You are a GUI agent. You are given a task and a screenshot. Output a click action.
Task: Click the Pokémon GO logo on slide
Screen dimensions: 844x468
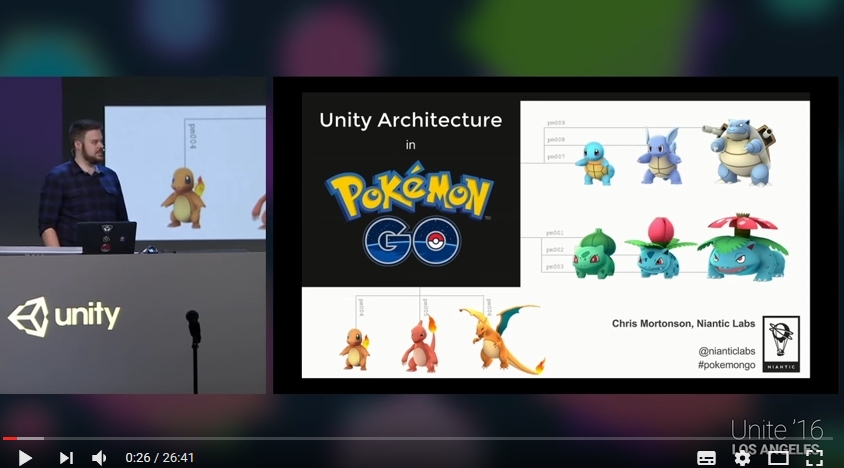coord(409,213)
